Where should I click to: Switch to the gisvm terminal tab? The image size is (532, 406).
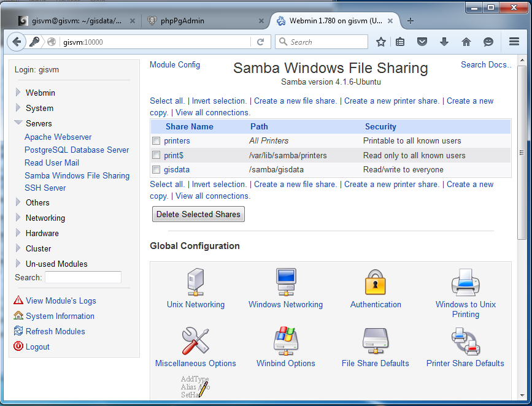tap(76, 21)
